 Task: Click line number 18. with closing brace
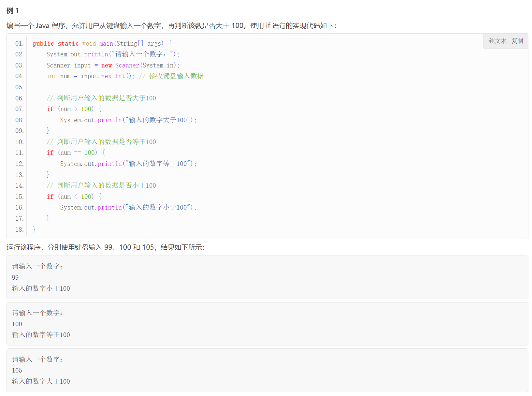(x=20, y=230)
